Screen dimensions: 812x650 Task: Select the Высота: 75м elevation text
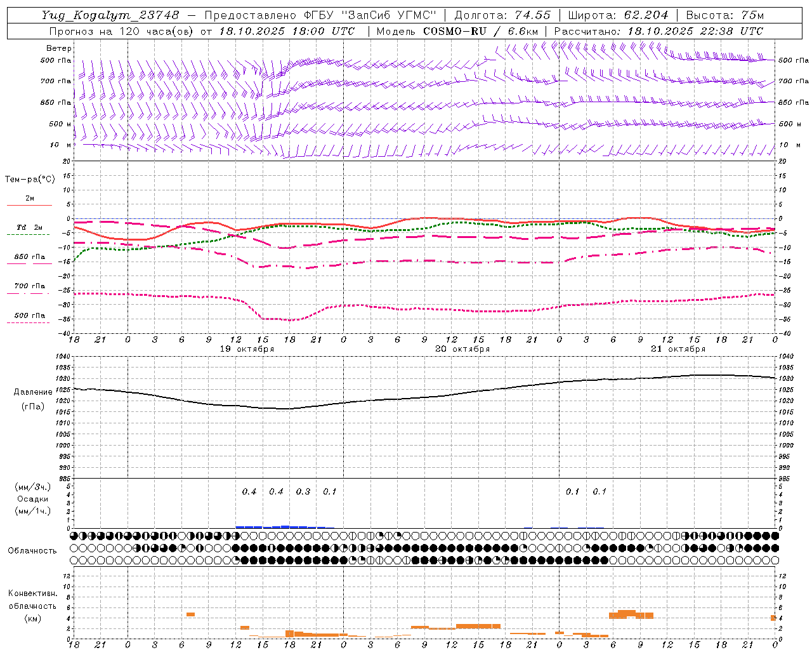point(724,15)
